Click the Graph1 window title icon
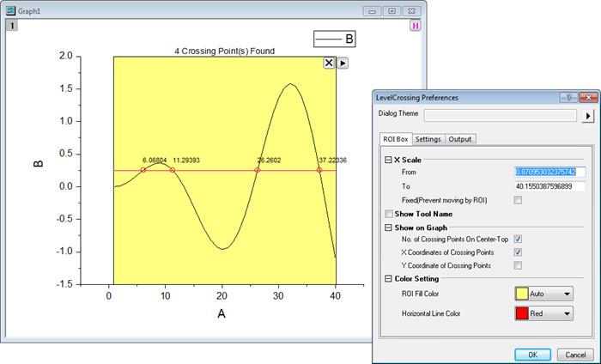 tap(10, 10)
